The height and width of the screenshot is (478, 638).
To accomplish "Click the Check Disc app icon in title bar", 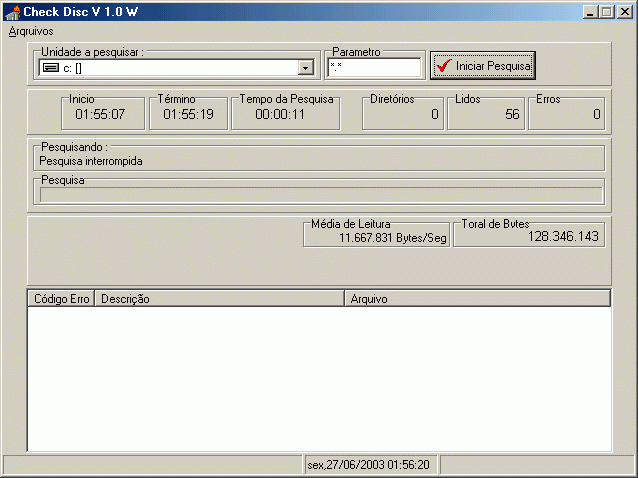I will pos(12,11).
